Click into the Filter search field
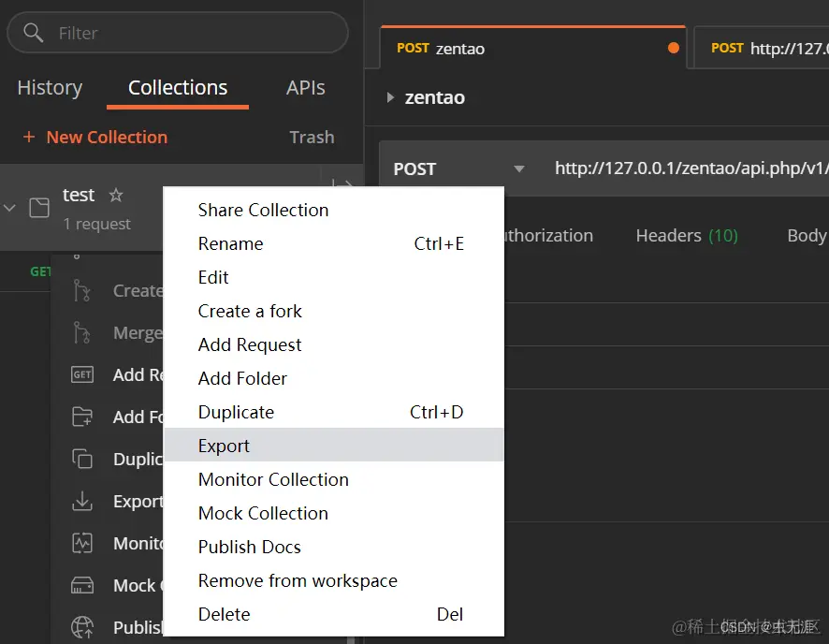The width and height of the screenshot is (829, 644). (x=178, y=33)
